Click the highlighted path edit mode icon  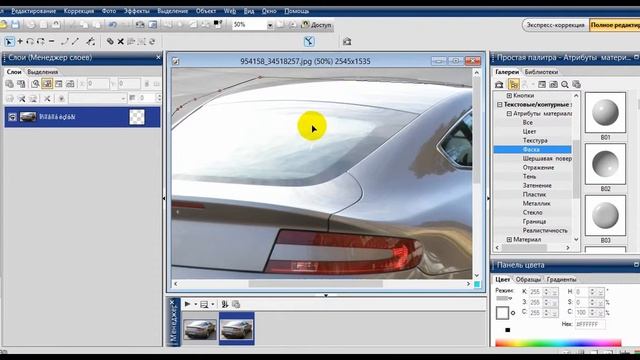click(x=309, y=41)
